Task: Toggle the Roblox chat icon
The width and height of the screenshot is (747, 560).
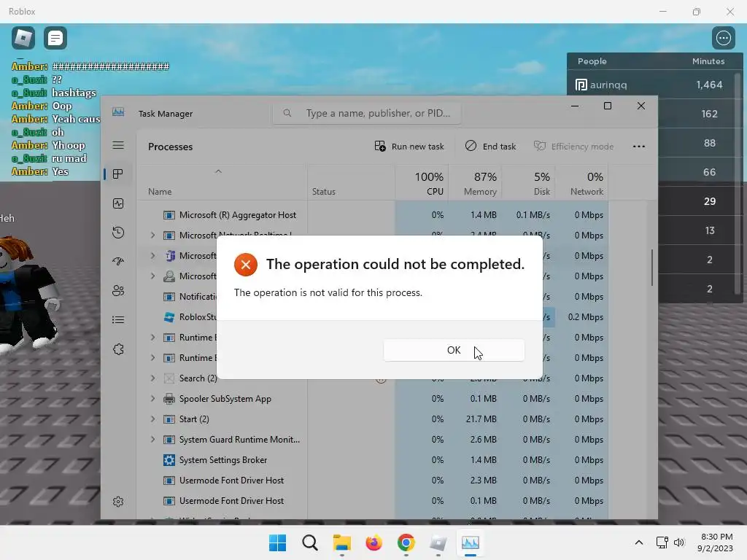Action: 55,38
